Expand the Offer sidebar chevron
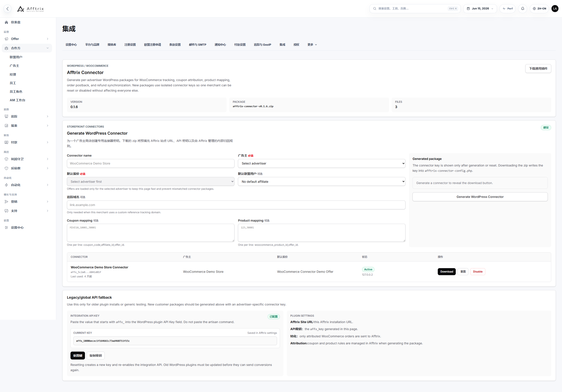 [x=47, y=39]
